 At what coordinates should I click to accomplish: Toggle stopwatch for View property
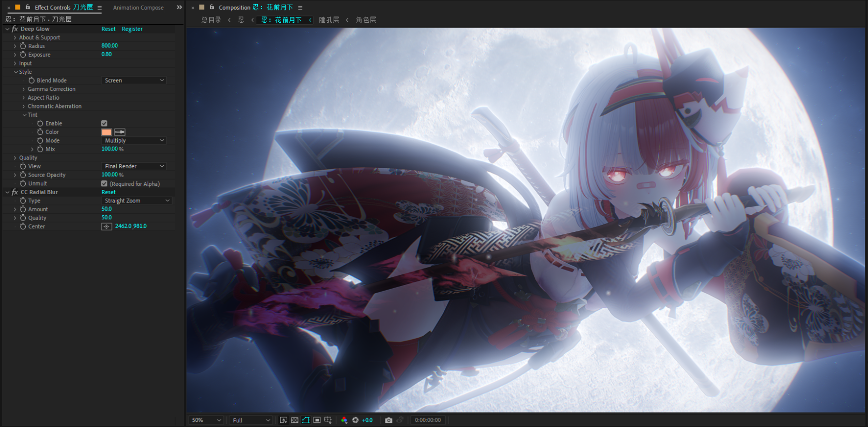click(23, 166)
